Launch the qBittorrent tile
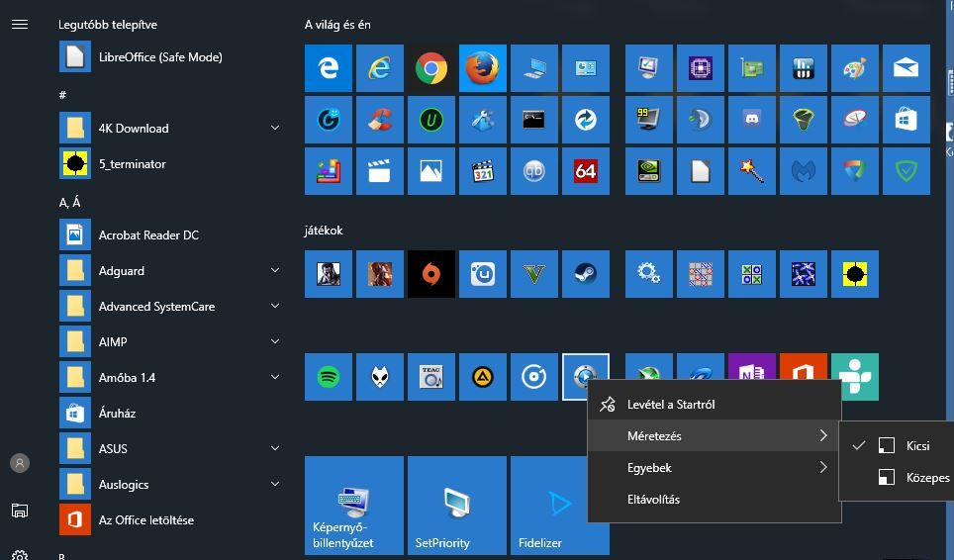The width and height of the screenshot is (954, 560). (x=534, y=171)
